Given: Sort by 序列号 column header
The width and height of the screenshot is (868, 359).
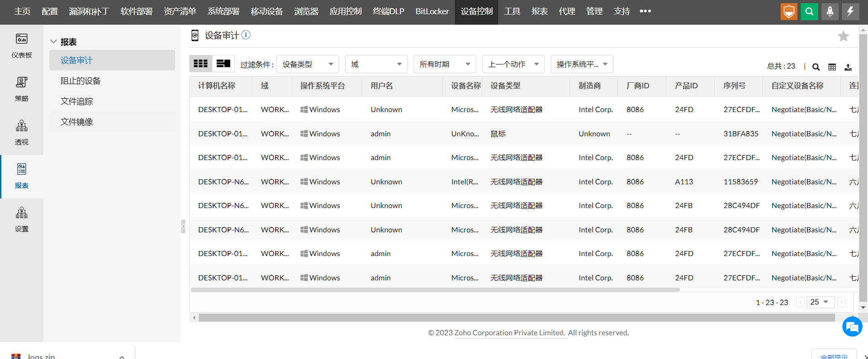Looking at the screenshot, I should point(735,86).
